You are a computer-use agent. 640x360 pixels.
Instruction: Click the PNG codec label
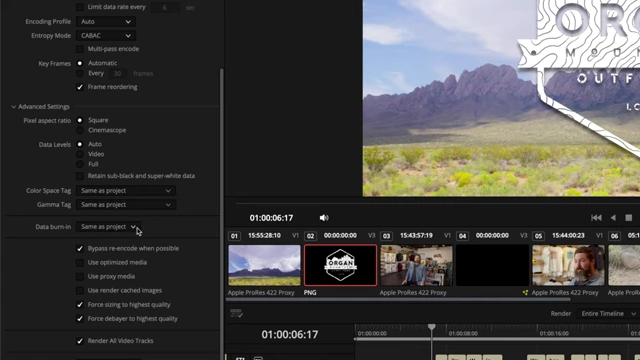point(310,293)
